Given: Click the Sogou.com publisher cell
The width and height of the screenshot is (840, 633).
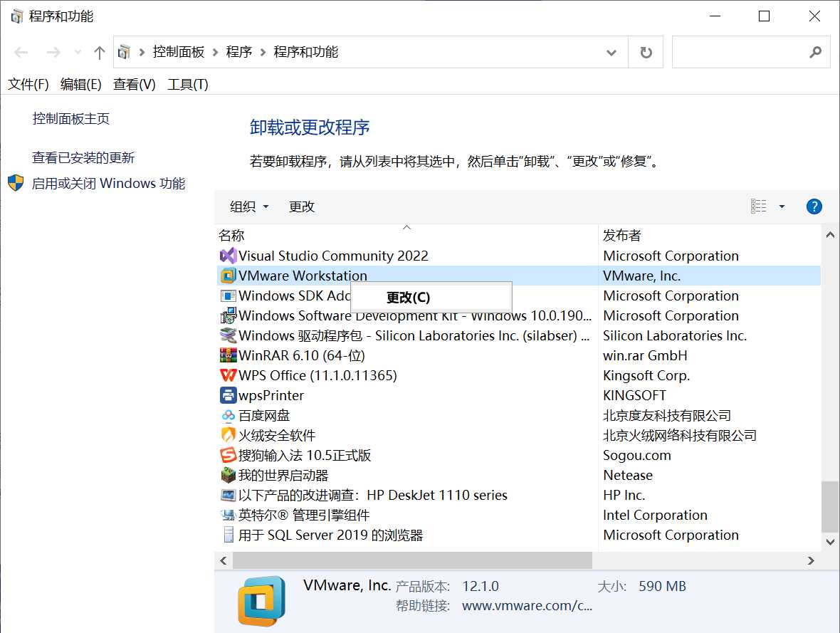Looking at the screenshot, I should [637, 455].
